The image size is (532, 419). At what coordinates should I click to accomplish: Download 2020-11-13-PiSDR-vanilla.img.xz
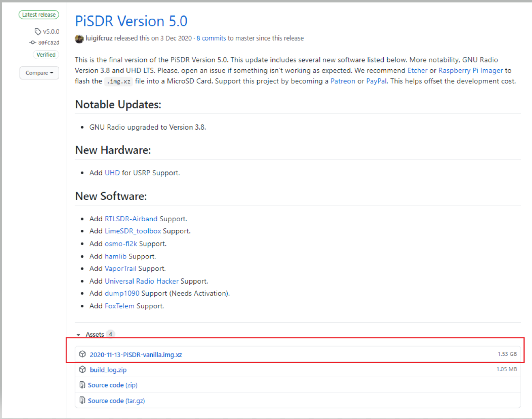pos(136,355)
